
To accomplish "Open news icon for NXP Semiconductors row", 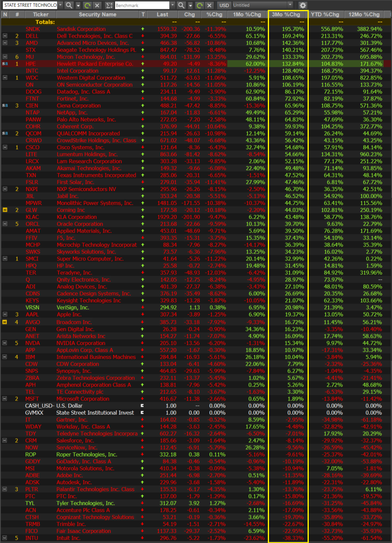I will [5, 189].
